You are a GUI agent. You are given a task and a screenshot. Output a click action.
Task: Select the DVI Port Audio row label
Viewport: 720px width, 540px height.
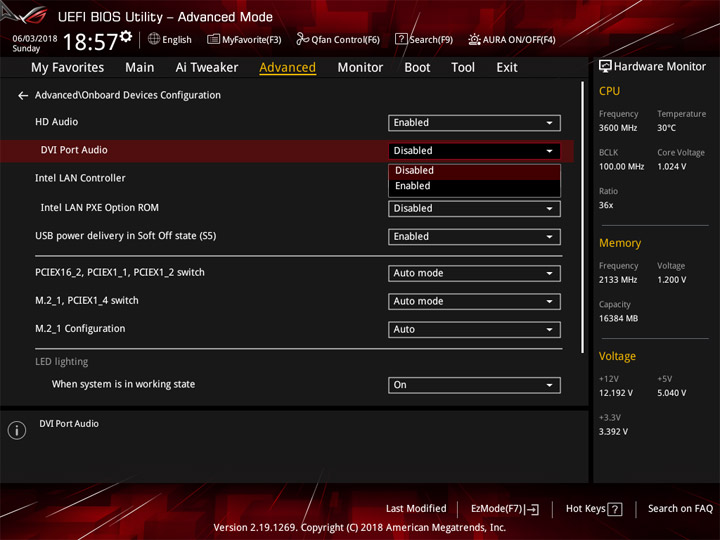click(74, 150)
